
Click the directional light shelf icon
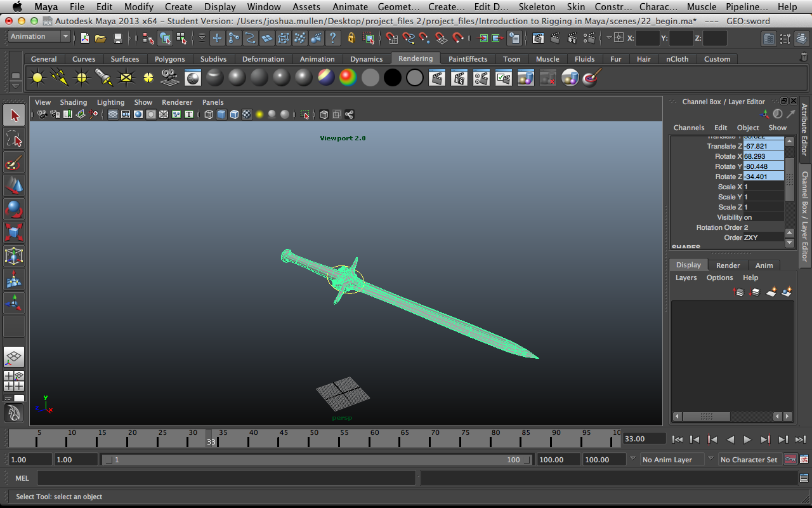[x=60, y=78]
